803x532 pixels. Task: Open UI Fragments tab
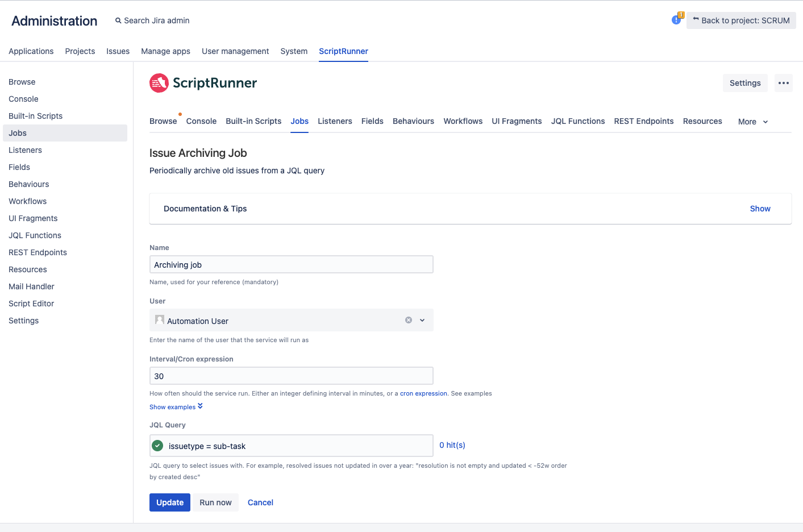pyautogui.click(x=517, y=121)
